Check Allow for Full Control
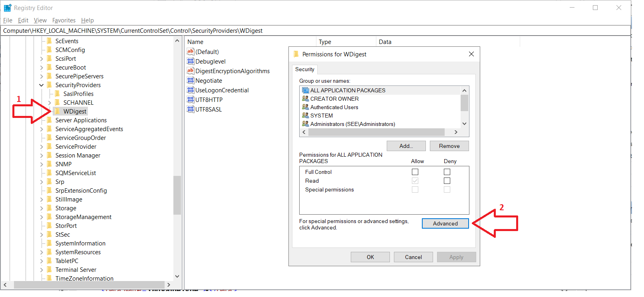Viewport: 644px width, 297px height. pos(415,172)
